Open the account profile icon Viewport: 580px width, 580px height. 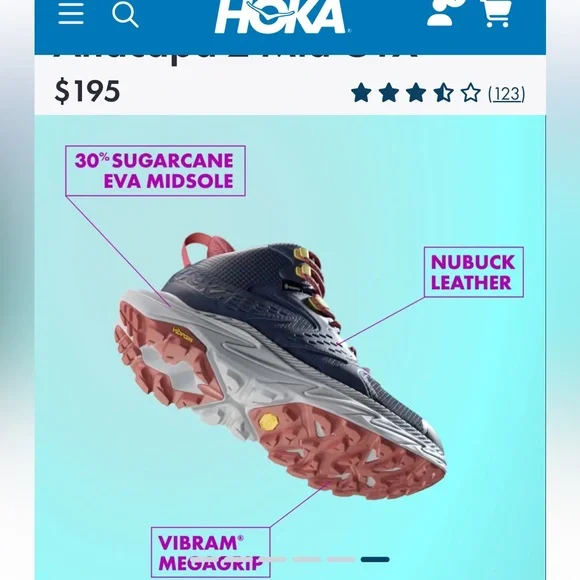coord(445,13)
